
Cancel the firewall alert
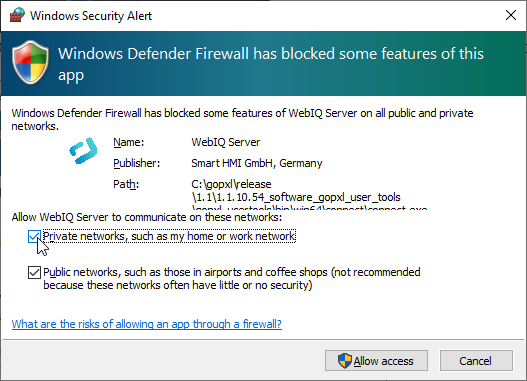click(x=476, y=361)
